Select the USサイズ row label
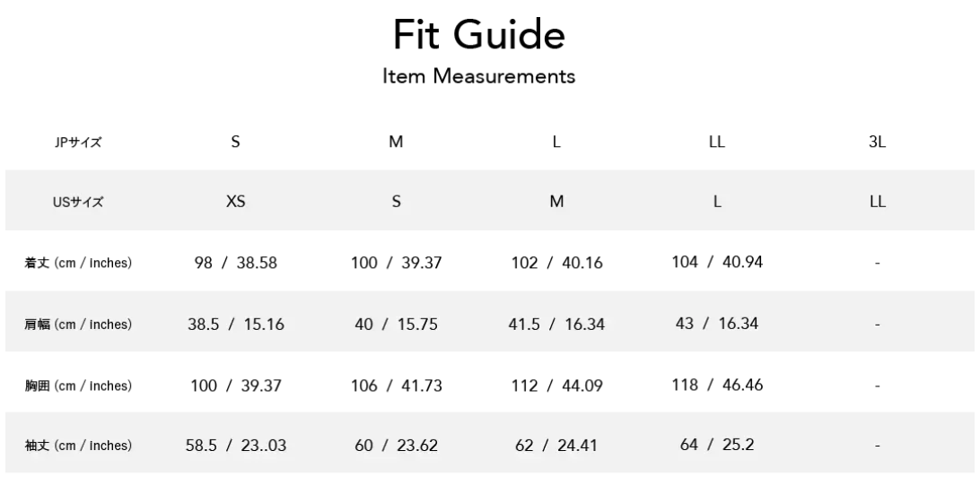980x477 pixels. (x=77, y=203)
